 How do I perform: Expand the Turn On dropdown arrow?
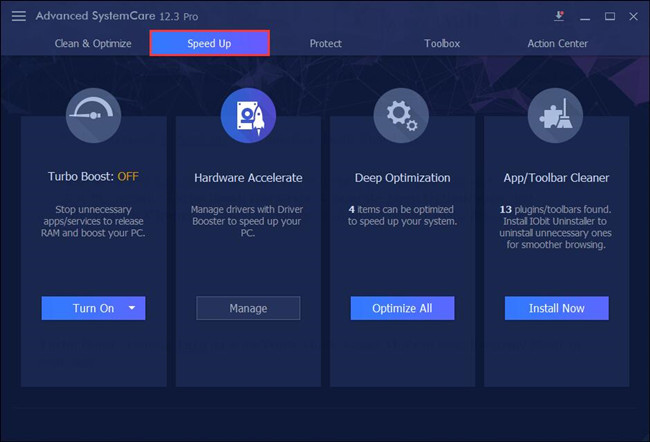132,308
